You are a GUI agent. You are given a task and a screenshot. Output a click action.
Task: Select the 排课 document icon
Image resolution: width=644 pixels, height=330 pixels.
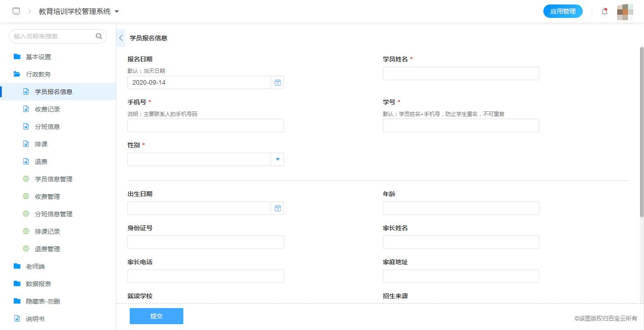click(26, 144)
